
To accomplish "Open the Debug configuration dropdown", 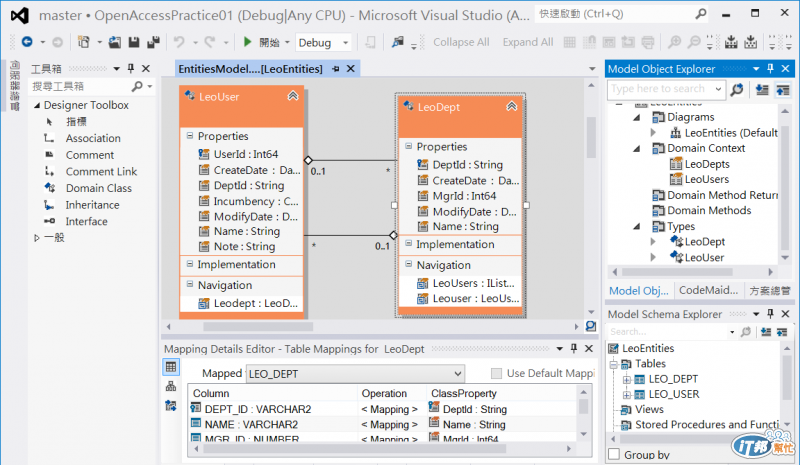I will tap(345, 42).
